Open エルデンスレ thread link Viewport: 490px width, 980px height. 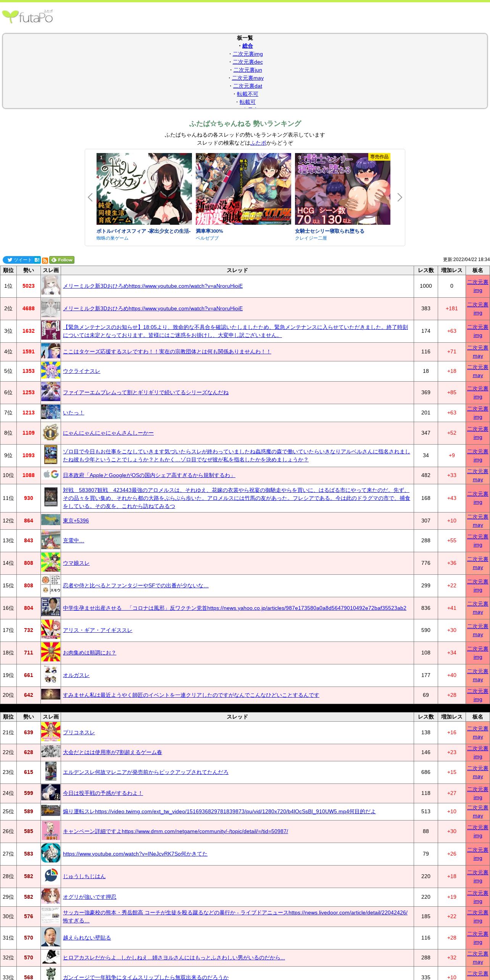pyautogui.click(x=146, y=772)
